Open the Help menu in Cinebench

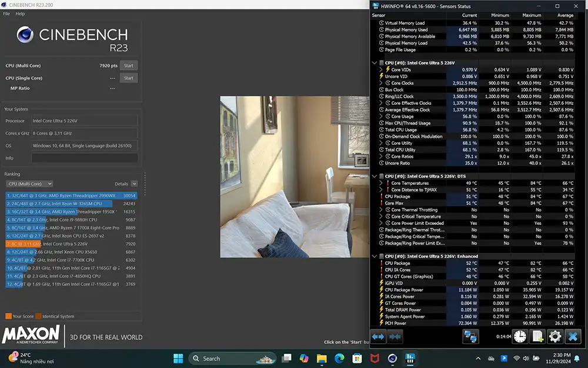20,14
